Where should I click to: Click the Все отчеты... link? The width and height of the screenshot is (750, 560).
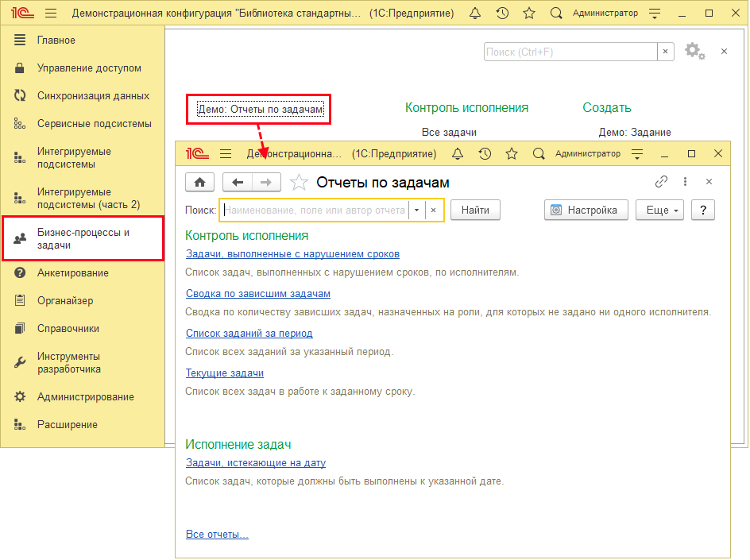pyautogui.click(x=217, y=534)
